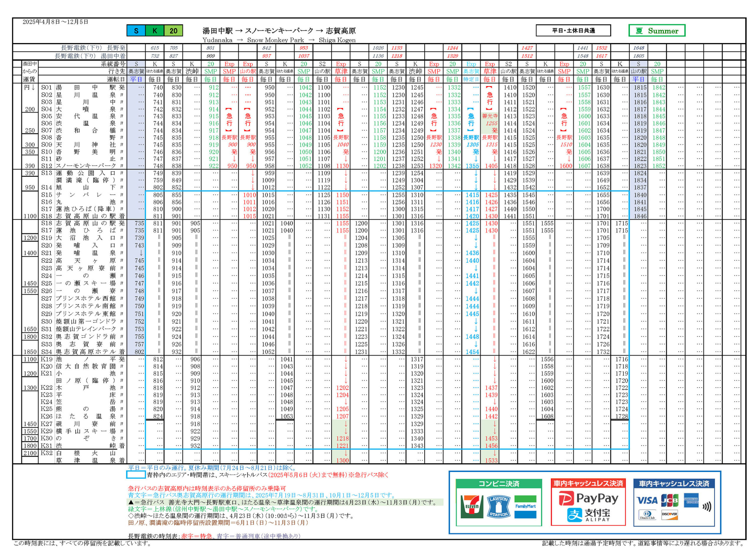Click the 草津温泉 着 row label
This screenshot has height=557, width=756.
(x=90, y=460)
